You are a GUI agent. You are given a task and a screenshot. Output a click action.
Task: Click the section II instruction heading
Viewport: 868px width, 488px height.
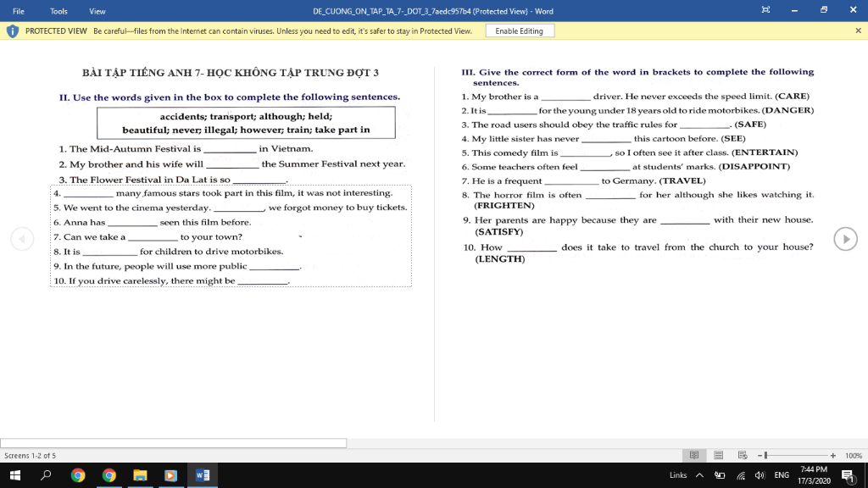(x=230, y=97)
